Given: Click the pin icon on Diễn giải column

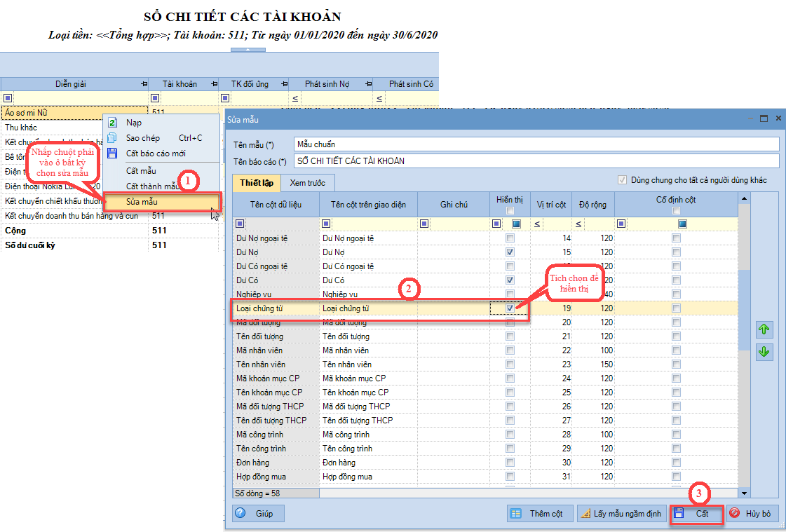Looking at the screenshot, I should pyautogui.click(x=144, y=83).
